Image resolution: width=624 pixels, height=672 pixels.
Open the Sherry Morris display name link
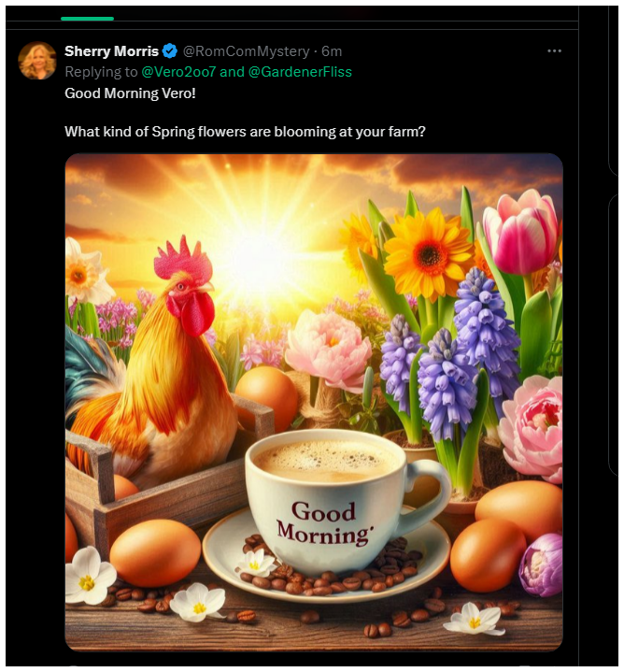(x=111, y=51)
